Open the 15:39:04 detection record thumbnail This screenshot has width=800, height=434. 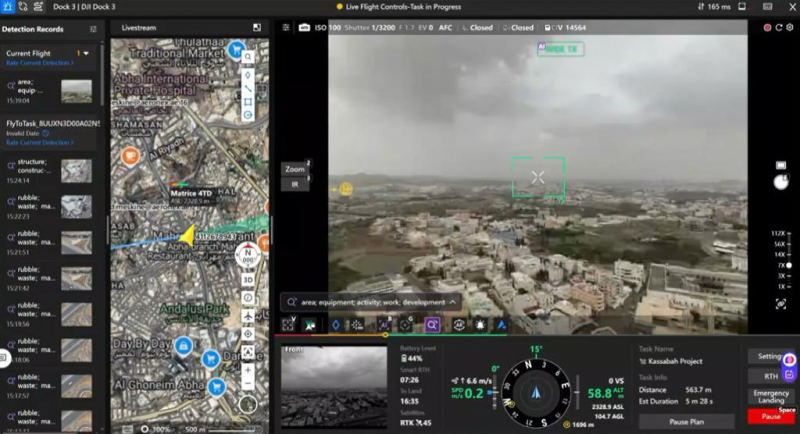[76, 91]
